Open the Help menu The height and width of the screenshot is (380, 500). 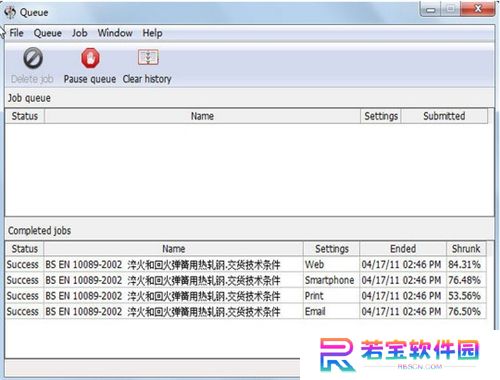point(152,33)
